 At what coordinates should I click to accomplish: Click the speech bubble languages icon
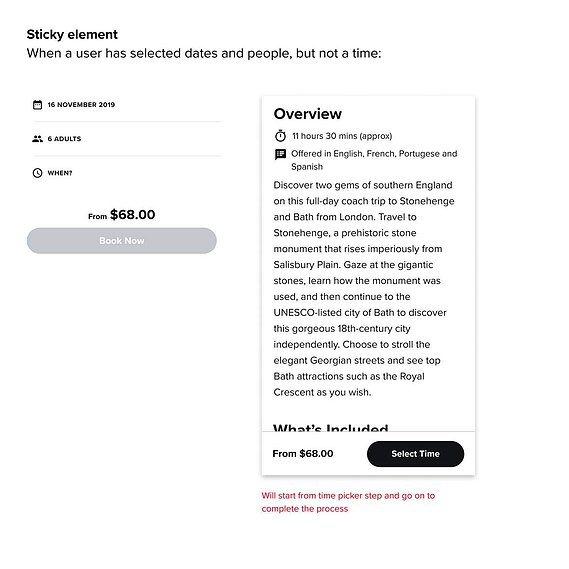[x=280, y=155]
